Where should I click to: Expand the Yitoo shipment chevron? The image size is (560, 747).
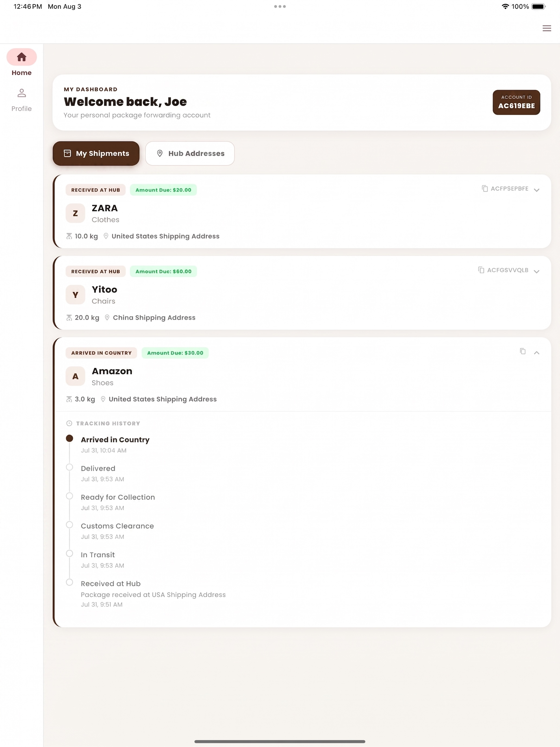[536, 271]
